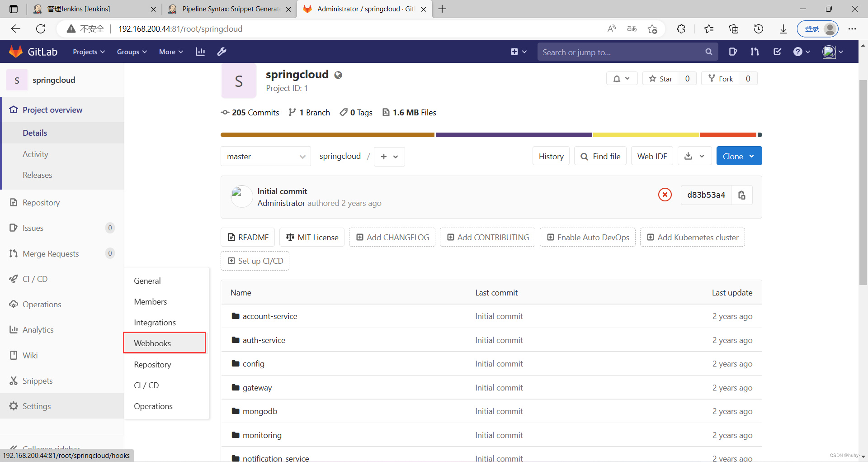Screen dimensions: 868x462
Task: Select Integrations in Settings flyout
Action: click(155, 322)
